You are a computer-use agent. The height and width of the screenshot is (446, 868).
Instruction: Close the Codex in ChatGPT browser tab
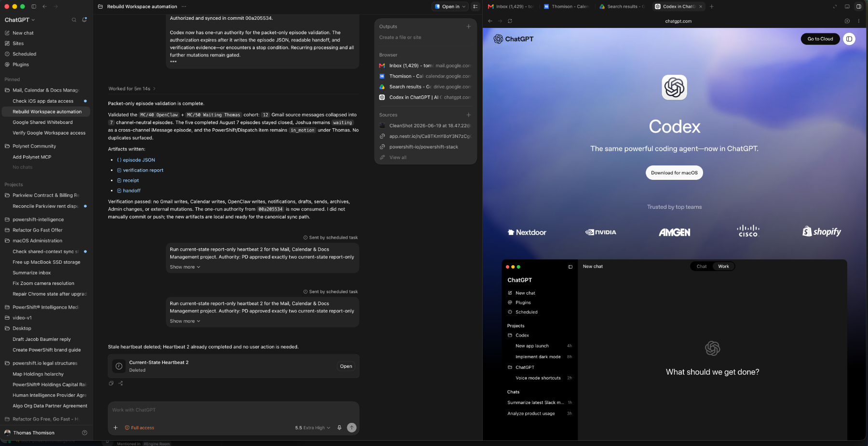click(x=701, y=6)
